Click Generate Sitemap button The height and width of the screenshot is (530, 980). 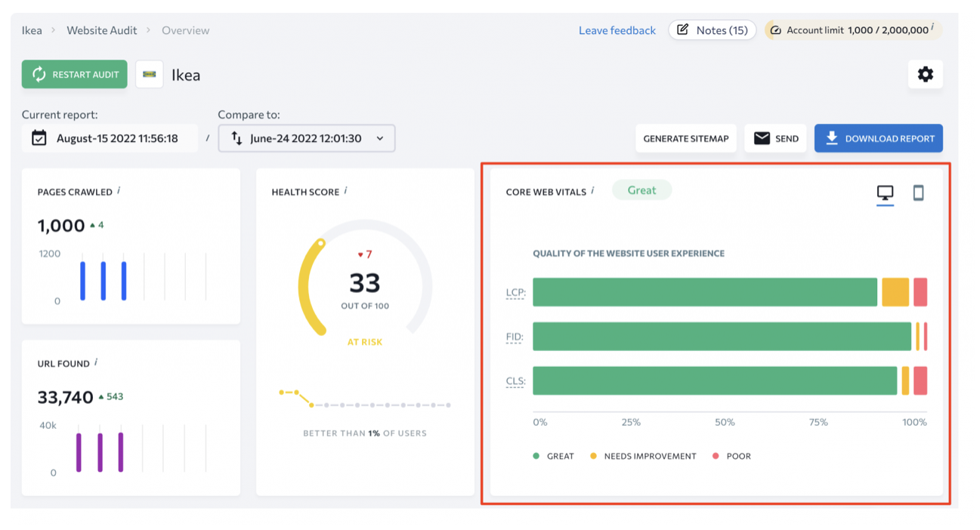[685, 138]
